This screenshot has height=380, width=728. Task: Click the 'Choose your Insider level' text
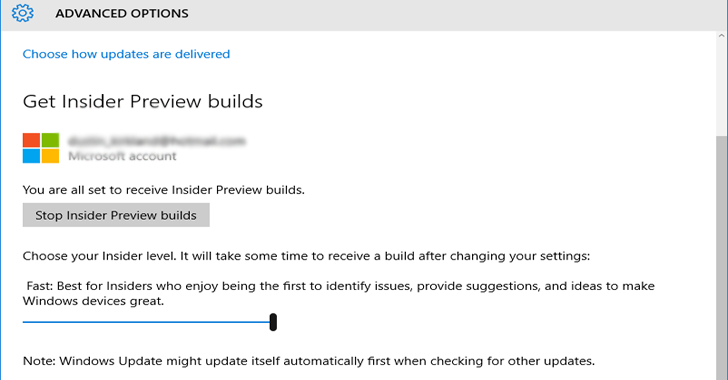pos(306,256)
